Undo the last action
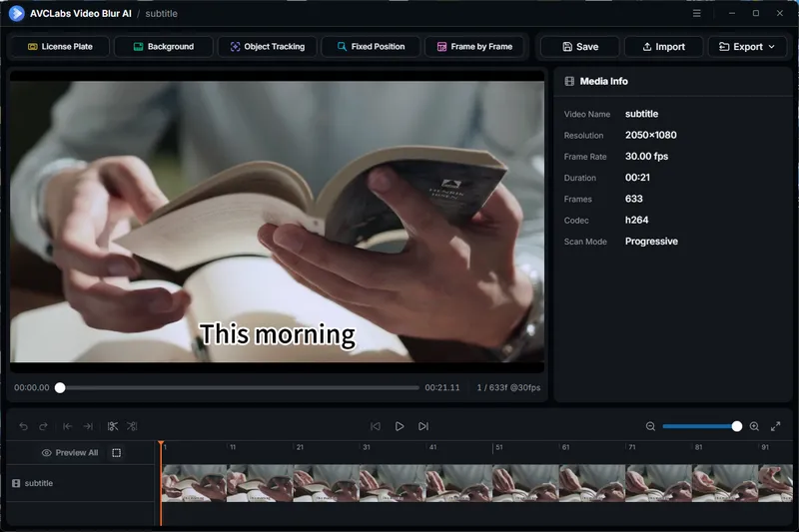The image size is (799, 532). pos(23,426)
